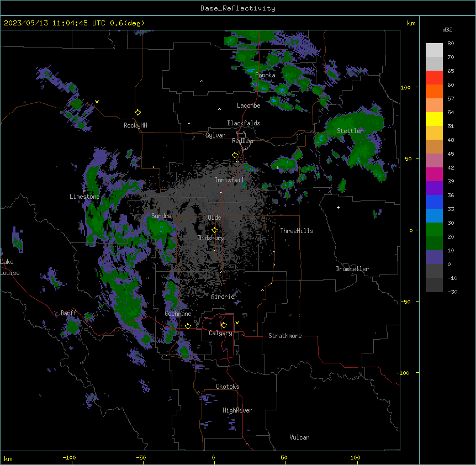476x465 pixels.
Task: Click the white plus marker west of Drumheller
Action: click(338, 207)
